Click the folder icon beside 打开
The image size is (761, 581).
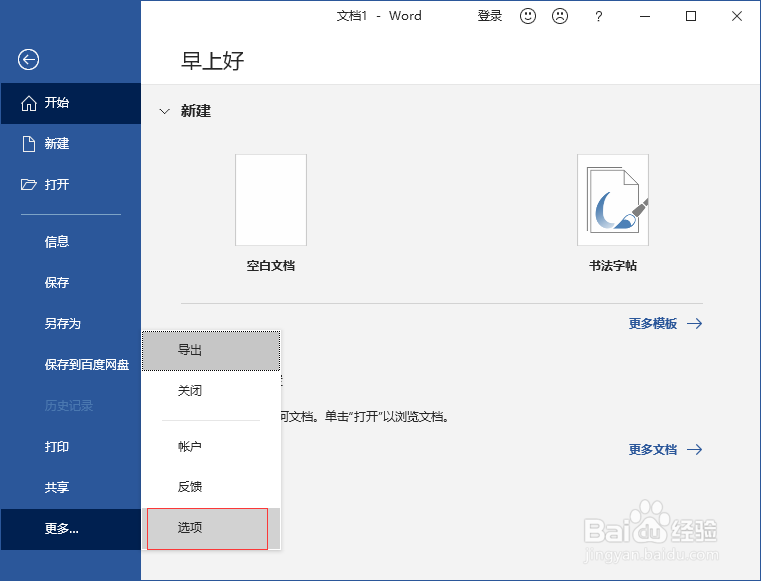29,184
